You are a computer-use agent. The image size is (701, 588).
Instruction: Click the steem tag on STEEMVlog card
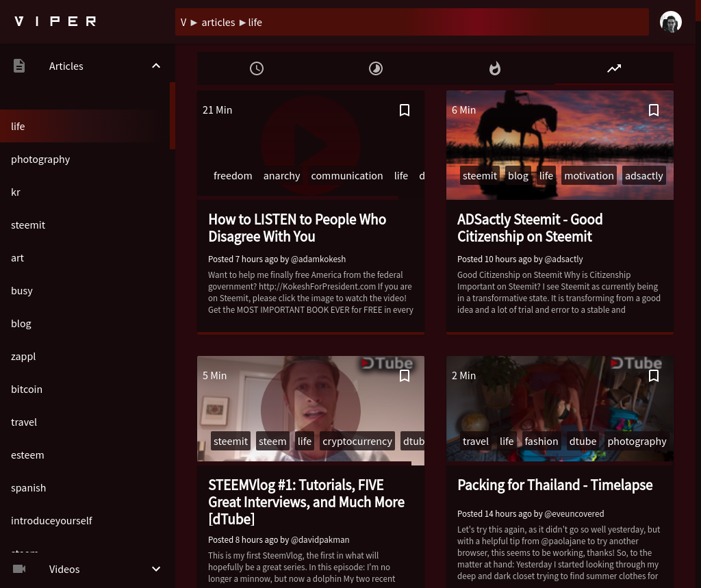point(272,442)
